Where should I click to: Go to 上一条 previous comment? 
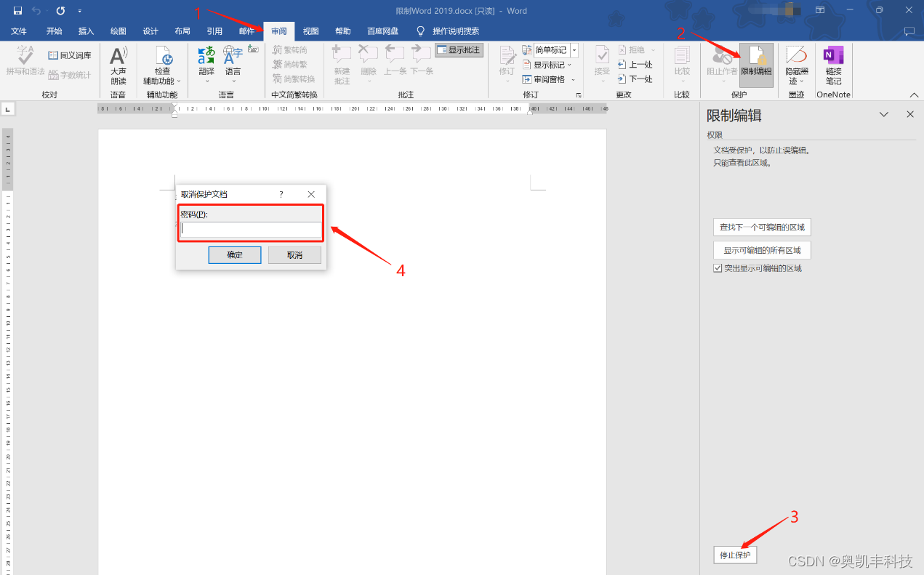click(395, 60)
